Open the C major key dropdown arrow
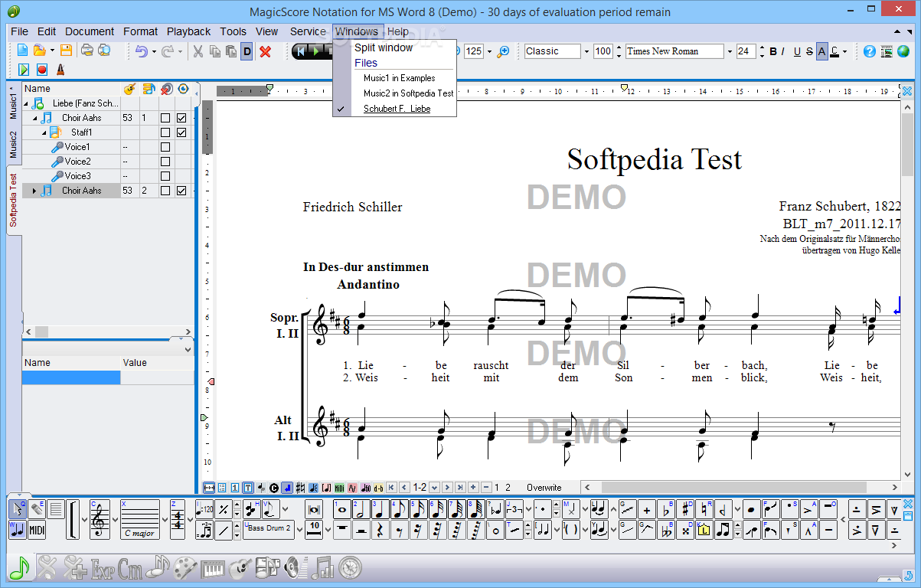This screenshot has width=921, height=588. click(165, 519)
